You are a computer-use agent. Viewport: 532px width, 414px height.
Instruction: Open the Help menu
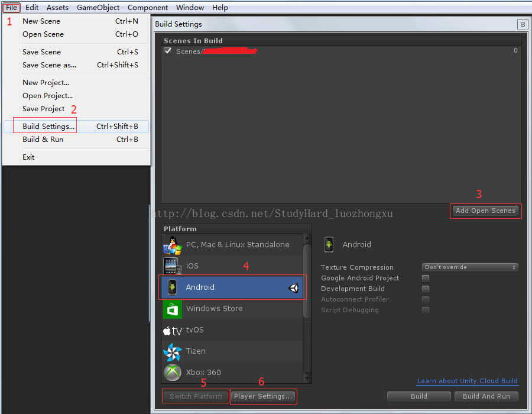(220, 8)
